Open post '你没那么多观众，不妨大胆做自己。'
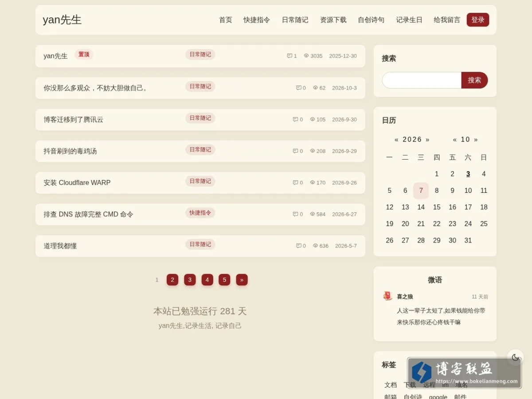Screen dimensions: 532x399 click(96, 88)
